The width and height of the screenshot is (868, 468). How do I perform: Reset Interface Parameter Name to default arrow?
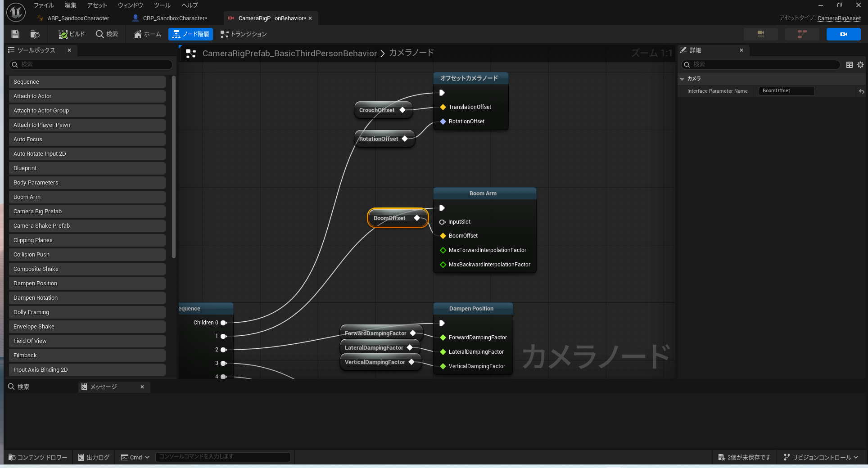pyautogui.click(x=861, y=91)
